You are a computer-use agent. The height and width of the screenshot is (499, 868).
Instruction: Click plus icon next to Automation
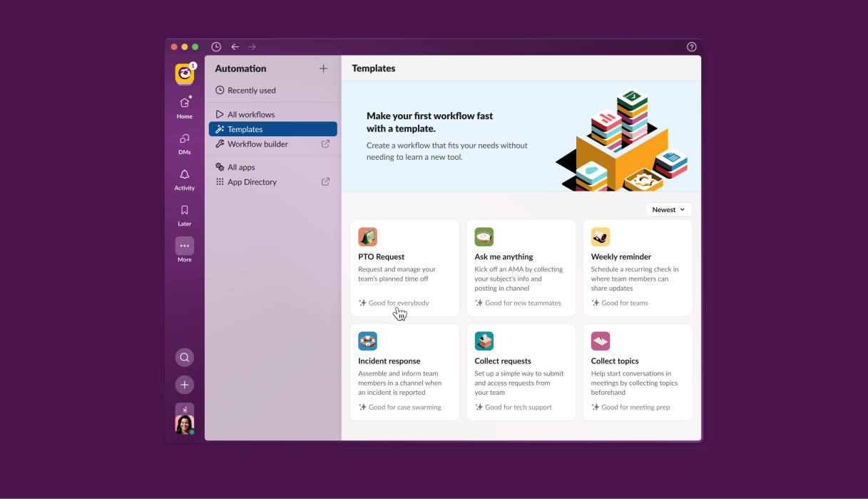323,69
